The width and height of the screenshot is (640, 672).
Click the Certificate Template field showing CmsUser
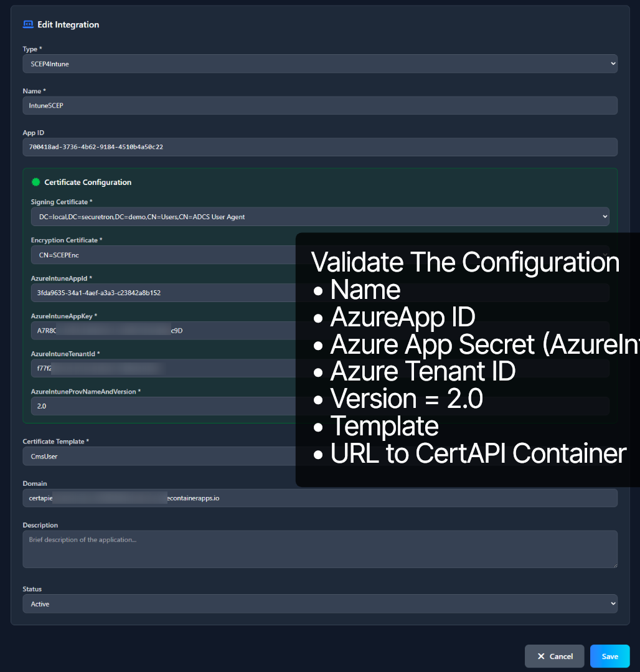tap(156, 456)
